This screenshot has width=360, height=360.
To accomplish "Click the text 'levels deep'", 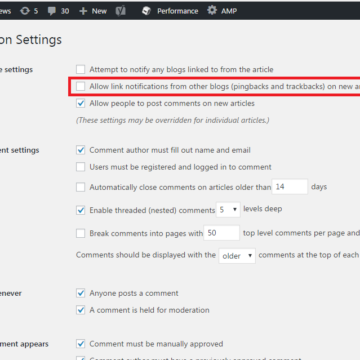I will (x=263, y=209).
